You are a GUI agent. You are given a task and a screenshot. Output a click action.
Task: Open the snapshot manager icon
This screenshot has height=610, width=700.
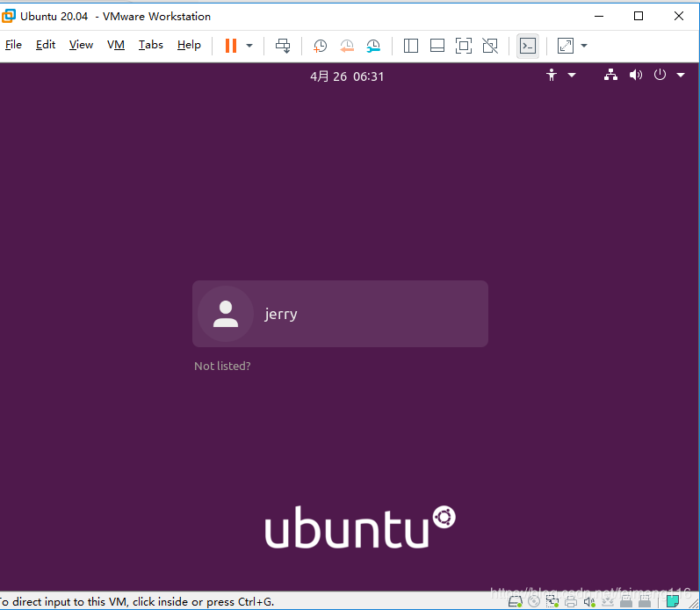click(373, 46)
